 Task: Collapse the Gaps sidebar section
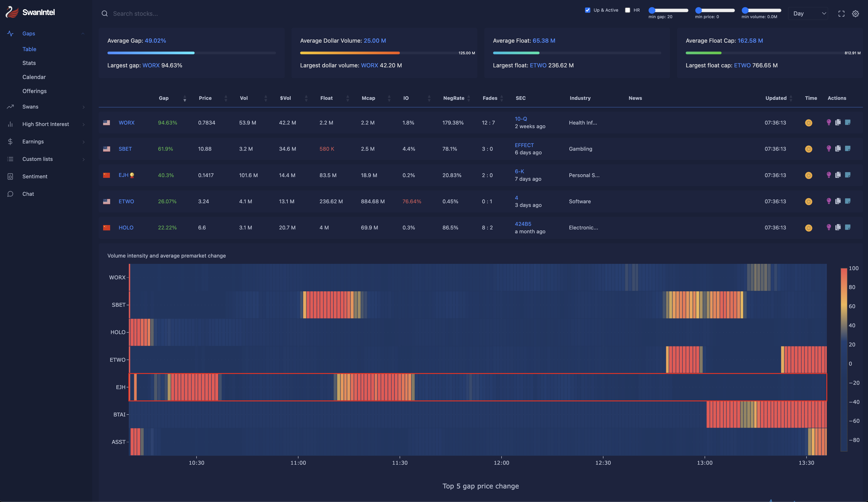click(83, 33)
